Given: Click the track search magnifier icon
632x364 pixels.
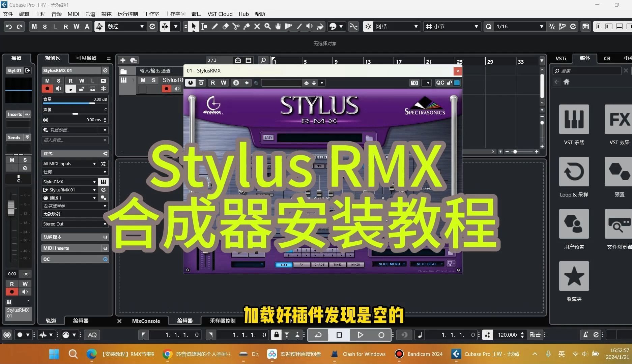Looking at the screenshot, I should [x=263, y=60].
